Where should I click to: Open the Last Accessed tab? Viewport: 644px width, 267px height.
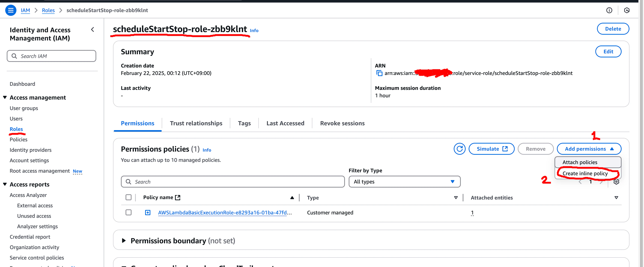coord(285,123)
